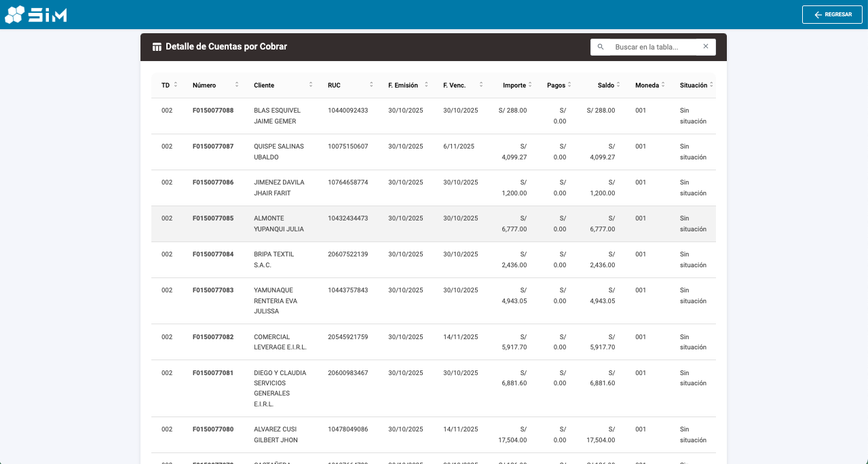This screenshot has width=868, height=464.
Task: Click RUC 10764658774
Action: point(347,182)
